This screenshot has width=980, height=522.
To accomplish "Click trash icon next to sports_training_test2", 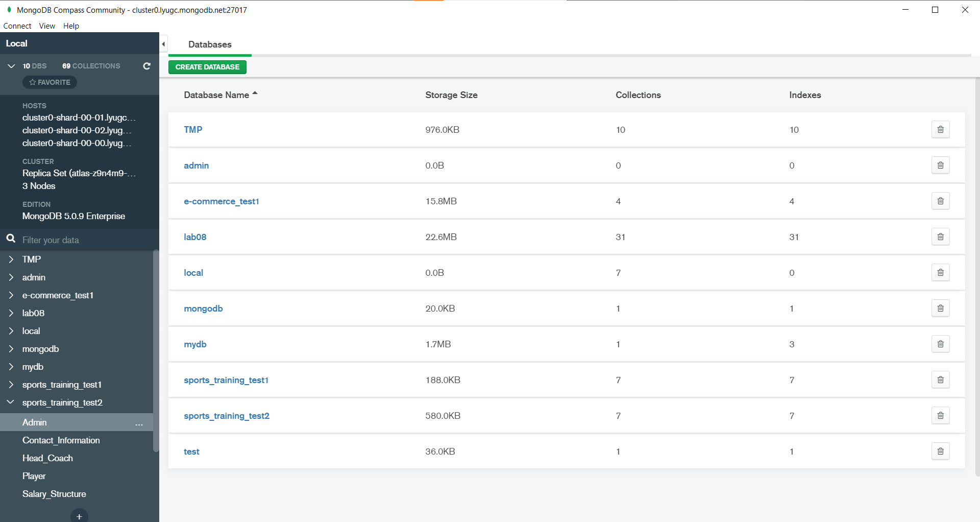I will pyautogui.click(x=941, y=415).
